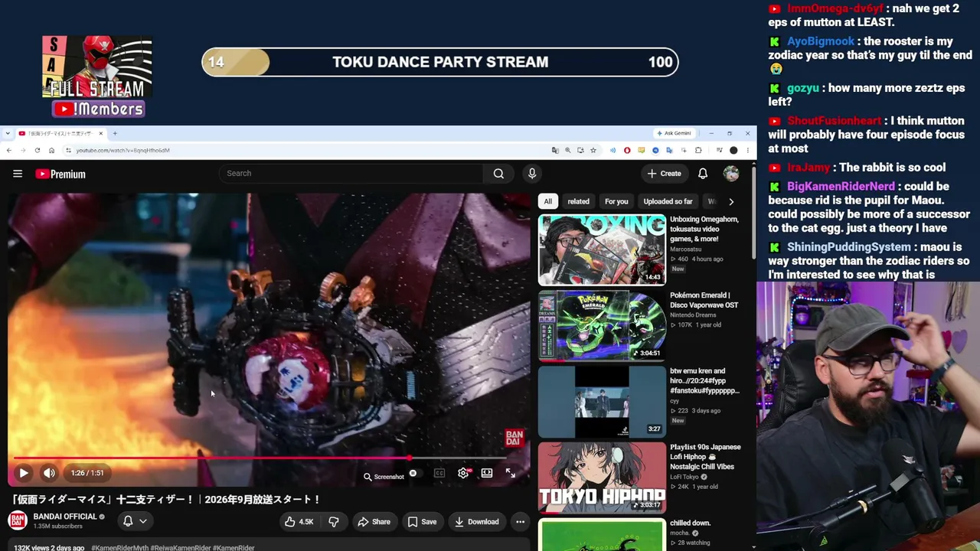Image resolution: width=980 pixels, height=551 pixels.
Task: Click the #KamenRiderMyth hashtag
Action: coord(119,548)
